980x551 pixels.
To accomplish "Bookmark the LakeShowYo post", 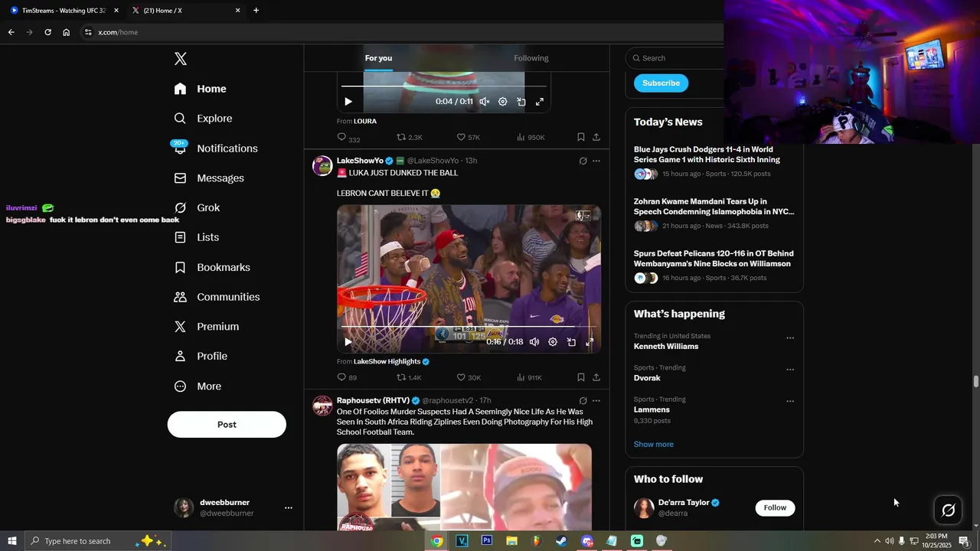I will pyautogui.click(x=581, y=378).
